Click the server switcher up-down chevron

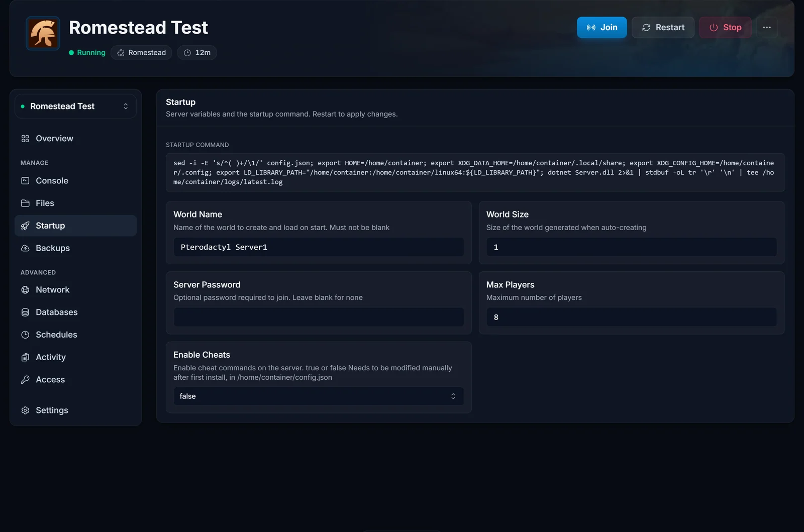coord(126,107)
